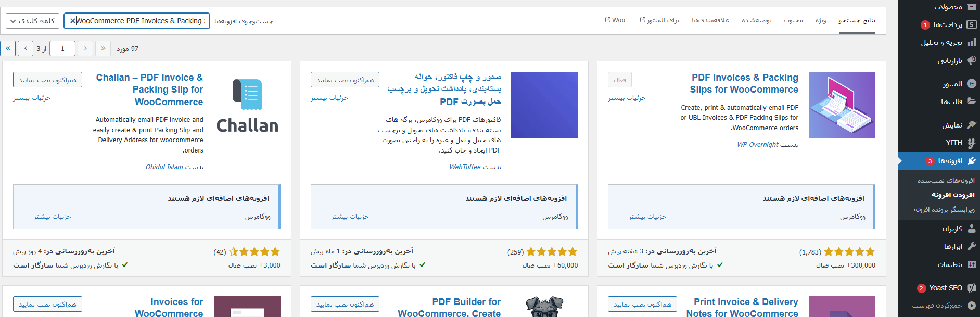
Task: Open the پرداخت‌ها payments sidebar icon
Action: pos(971,24)
